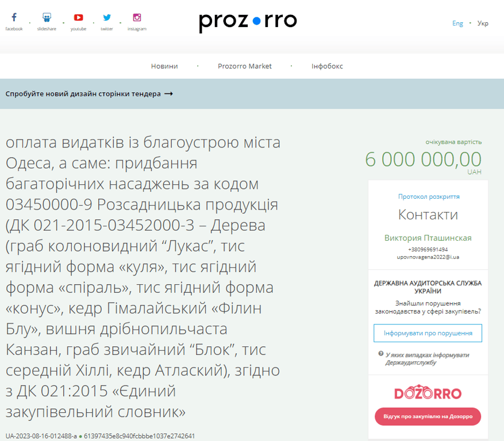Click Відгук про закупівлю на Дозорро
The width and height of the screenshot is (504, 441).
click(x=427, y=417)
